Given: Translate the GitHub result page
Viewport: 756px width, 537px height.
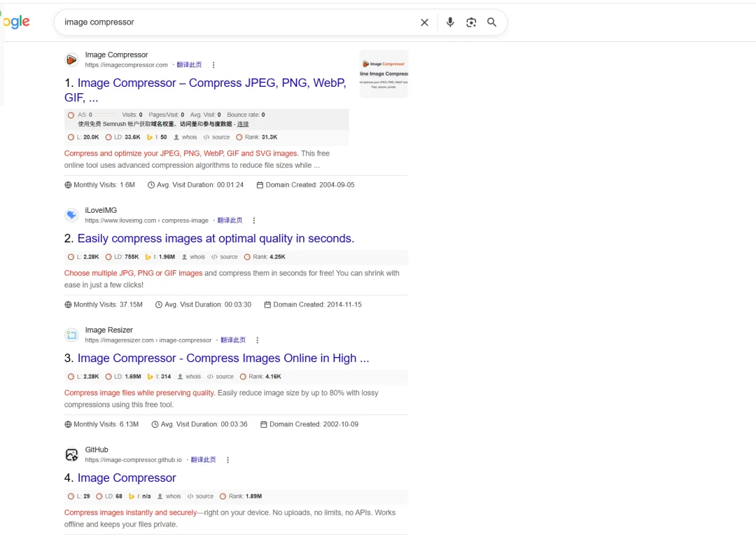Looking at the screenshot, I should click(x=203, y=461).
